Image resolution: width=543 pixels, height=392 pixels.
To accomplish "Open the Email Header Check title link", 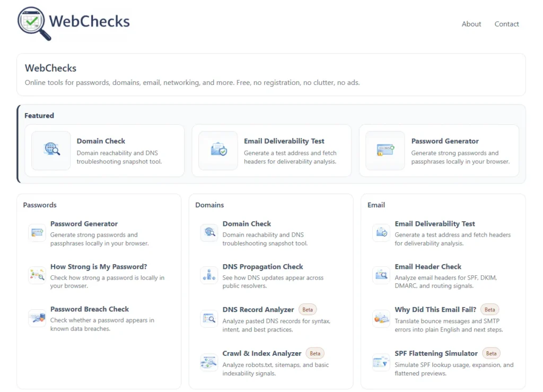I will pyautogui.click(x=428, y=267).
